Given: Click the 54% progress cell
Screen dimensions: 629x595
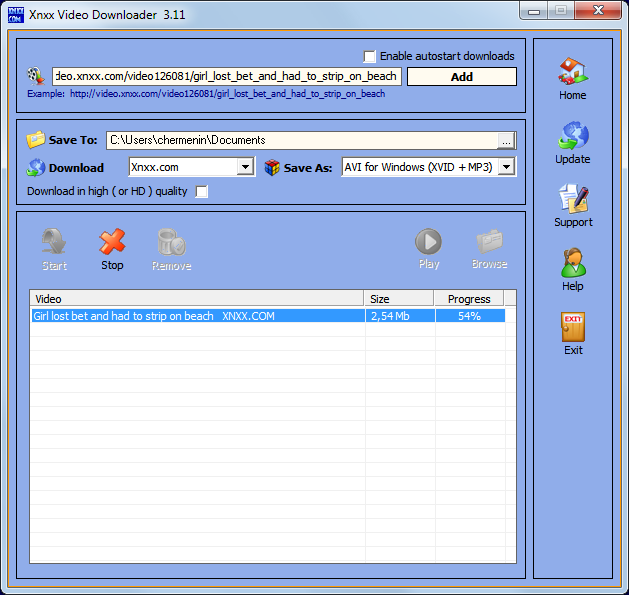Looking at the screenshot, I should coord(470,316).
